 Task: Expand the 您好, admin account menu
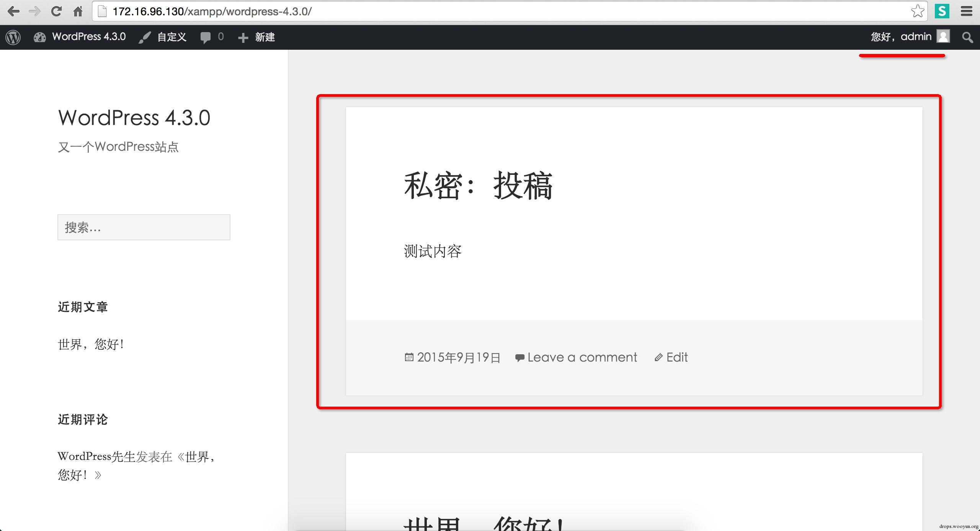[x=900, y=37]
